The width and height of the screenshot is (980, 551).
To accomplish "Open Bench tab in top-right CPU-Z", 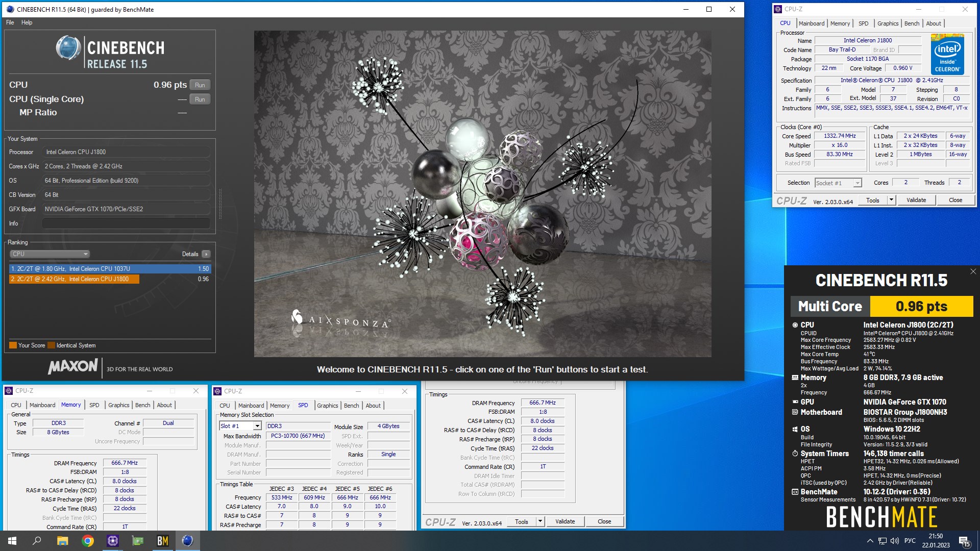I will (x=912, y=23).
